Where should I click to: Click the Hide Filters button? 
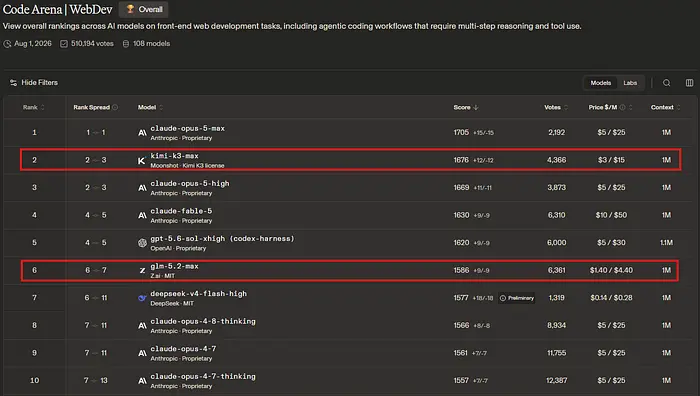pos(34,83)
